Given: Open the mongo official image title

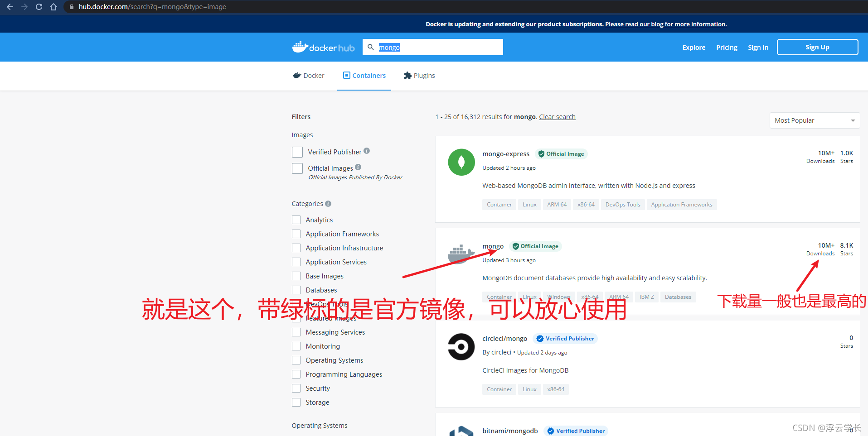Looking at the screenshot, I should point(493,246).
